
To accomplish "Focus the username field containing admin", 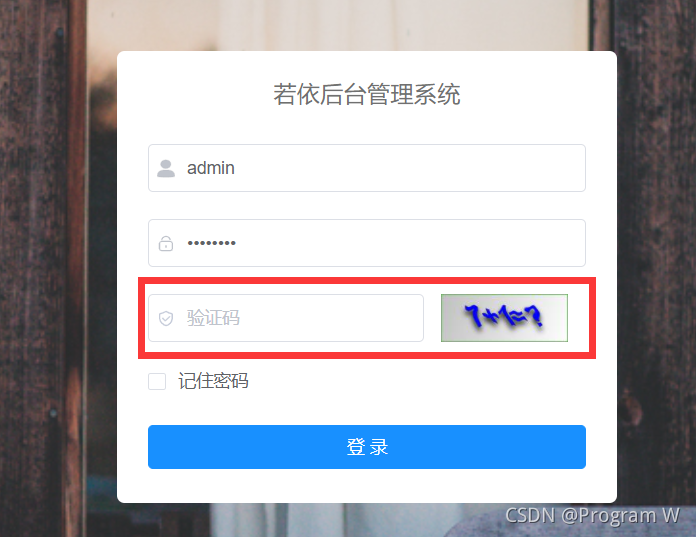I will [x=367, y=168].
